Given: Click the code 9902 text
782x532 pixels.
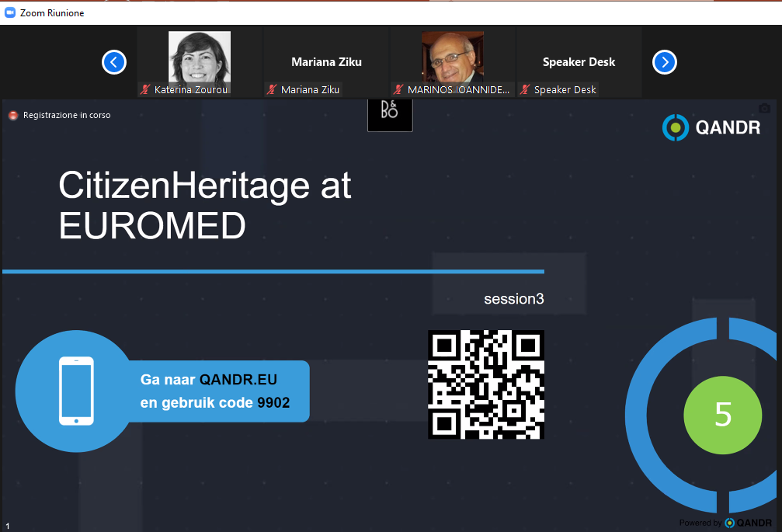Looking at the screenshot, I should (x=273, y=402).
